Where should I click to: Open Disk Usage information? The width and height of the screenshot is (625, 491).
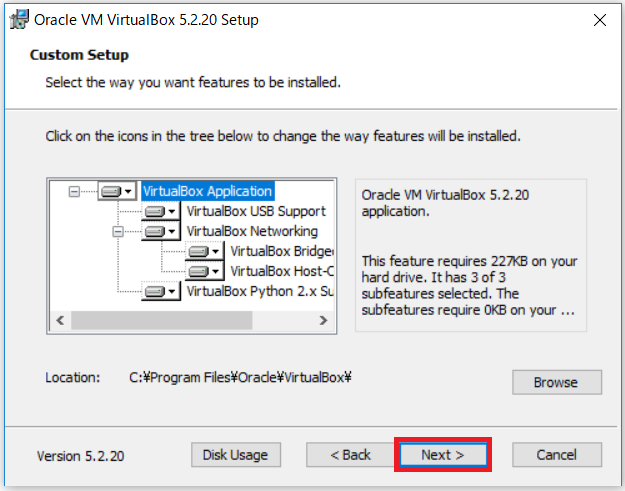235,454
